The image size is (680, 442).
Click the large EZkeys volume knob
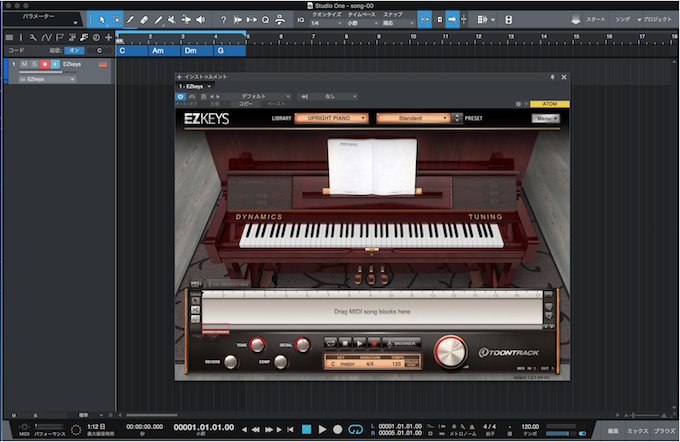pos(451,351)
